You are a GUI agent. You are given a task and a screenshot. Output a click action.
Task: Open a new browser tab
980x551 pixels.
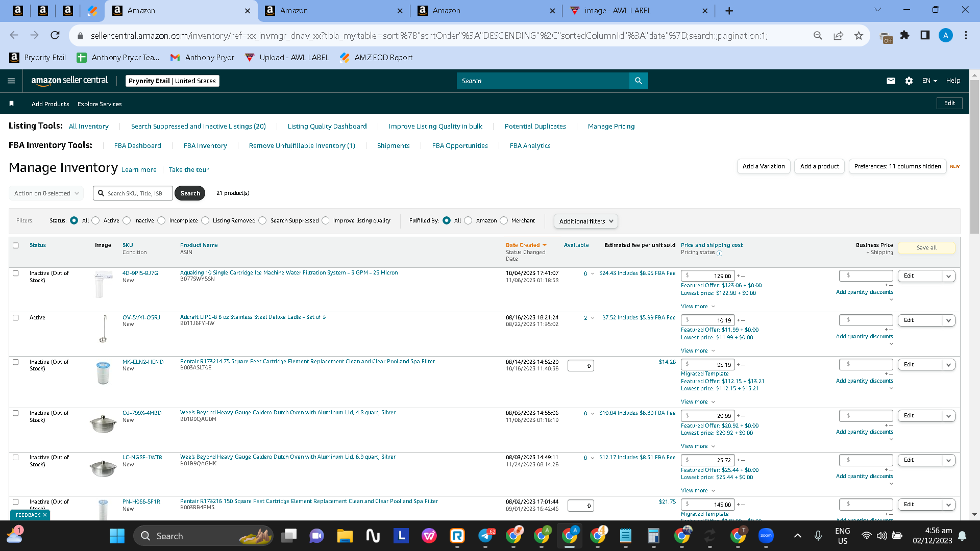coord(729,11)
